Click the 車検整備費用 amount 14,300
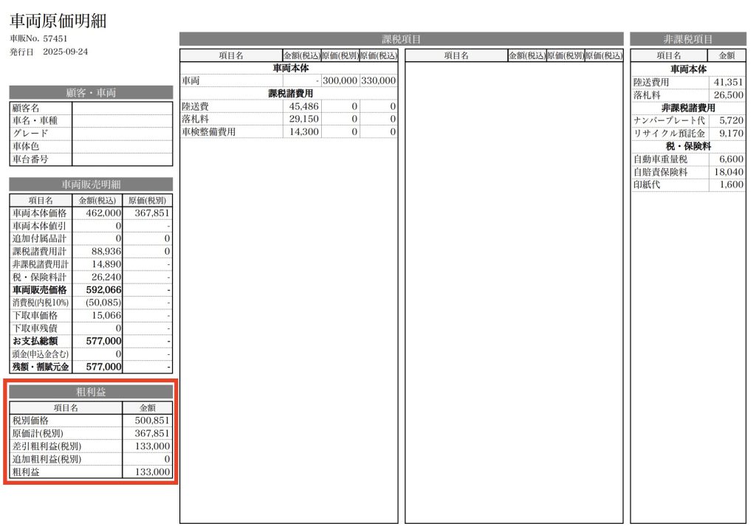 [303, 131]
